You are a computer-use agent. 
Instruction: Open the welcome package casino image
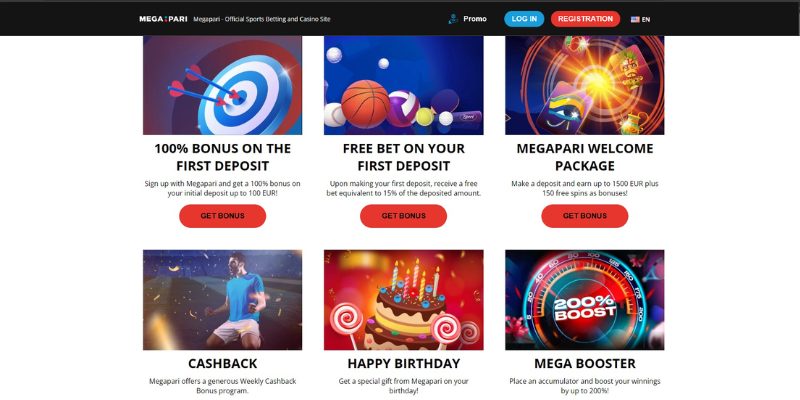coord(585,85)
